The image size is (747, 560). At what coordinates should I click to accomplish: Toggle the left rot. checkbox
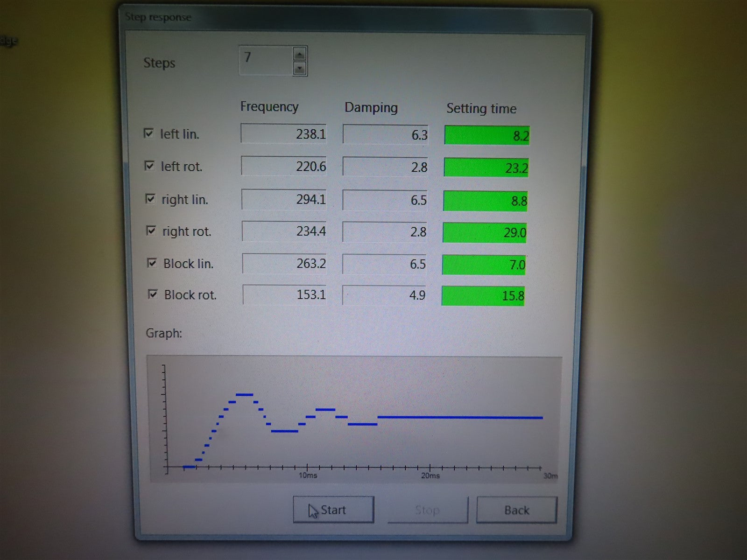(149, 166)
